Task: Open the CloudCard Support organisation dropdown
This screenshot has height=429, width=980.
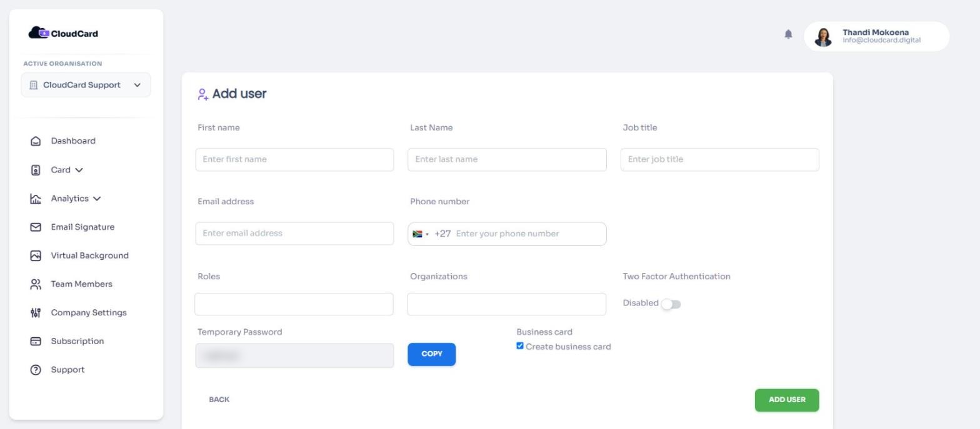Action: pyautogui.click(x=86, y=85)
